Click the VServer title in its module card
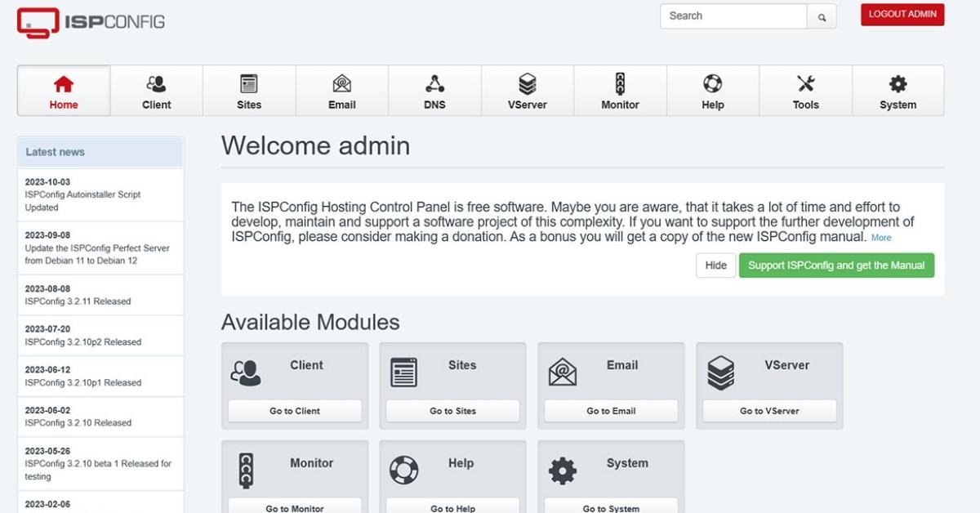Viewport: 980px width, 513px height. pos(787,365)
